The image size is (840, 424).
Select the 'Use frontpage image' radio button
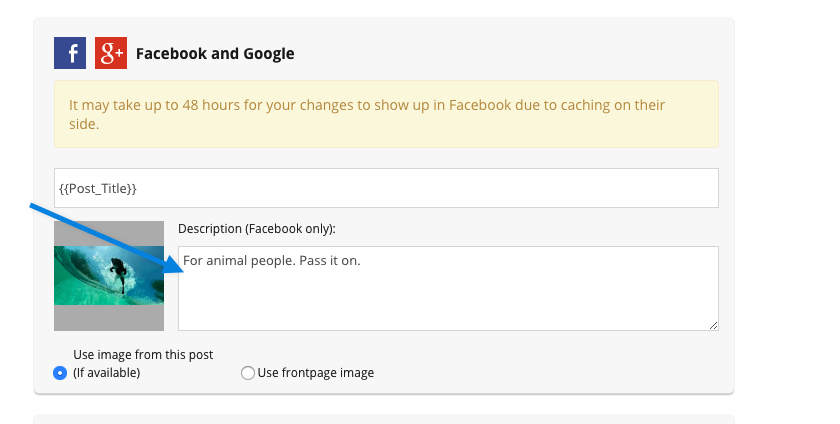click(x=248, y=373)
